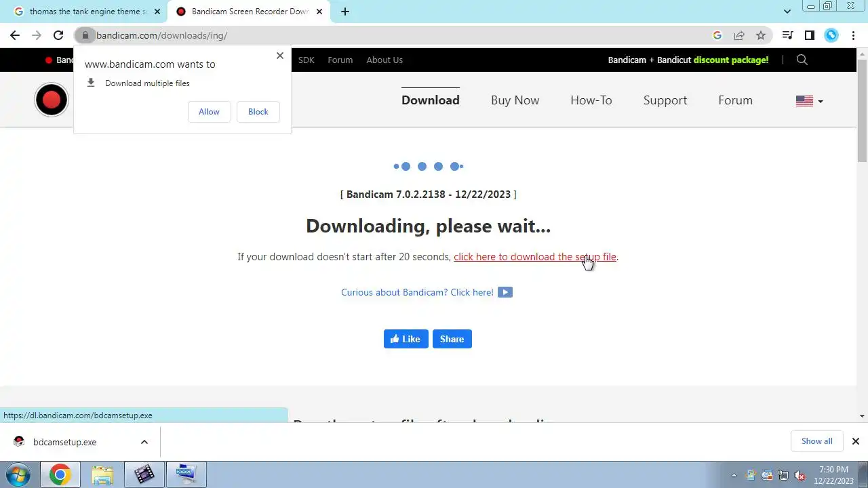
Task: Click the search magnifier icon
Action: tap(802, 60)
